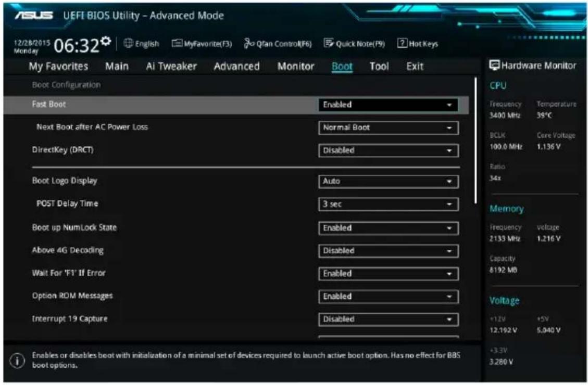Select the Advanced tab
The height and width of the screenshot is (385, 588).
236,66
